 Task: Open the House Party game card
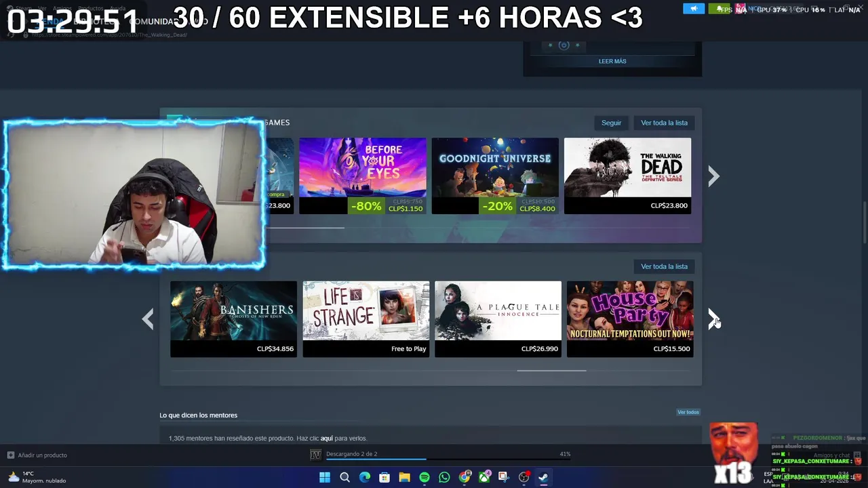click(630, 319)
